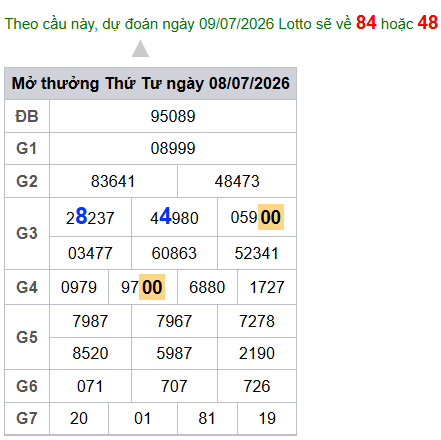Select G5 prize number 8520
This screenshot has width=441, height=440.
tap(90, 353)
